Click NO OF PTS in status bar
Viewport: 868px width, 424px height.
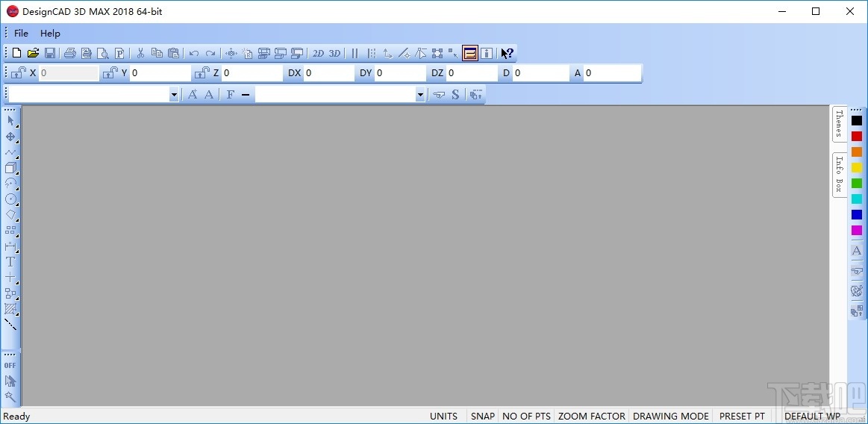coord(526,417)
